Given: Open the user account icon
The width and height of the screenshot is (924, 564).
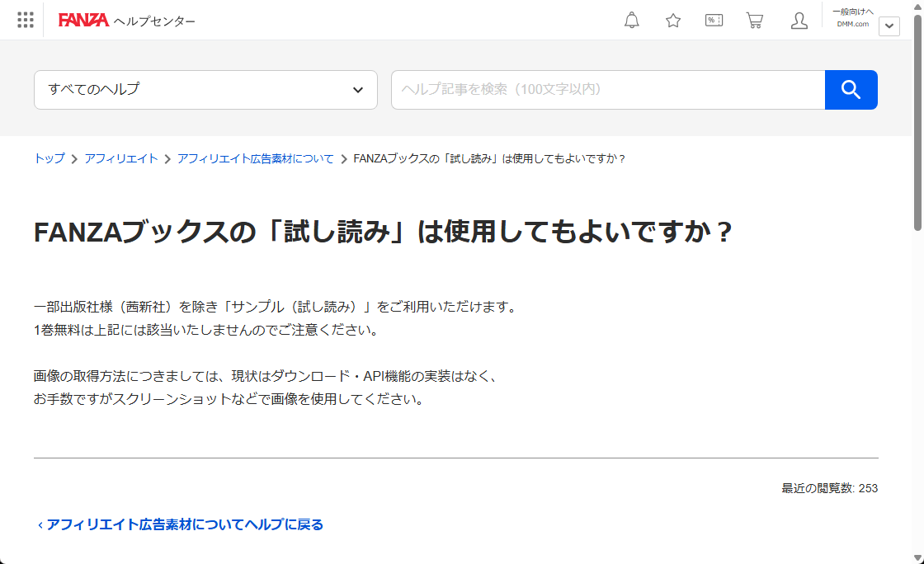Looking at the screenshot, I should click(799, 21).
